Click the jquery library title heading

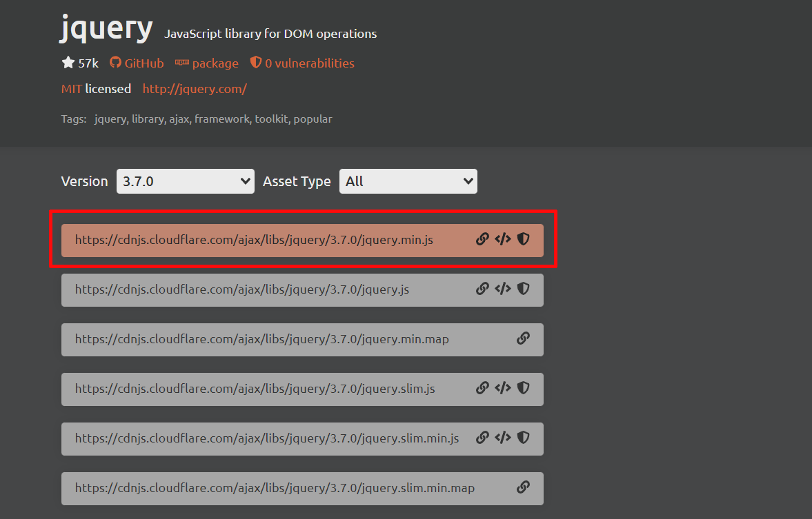pyautogui.click(x=106, y=29)
